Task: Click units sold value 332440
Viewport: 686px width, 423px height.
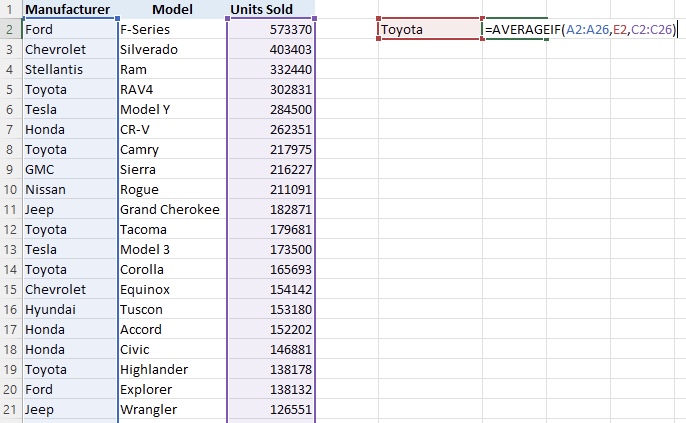Action: (271, 70)
